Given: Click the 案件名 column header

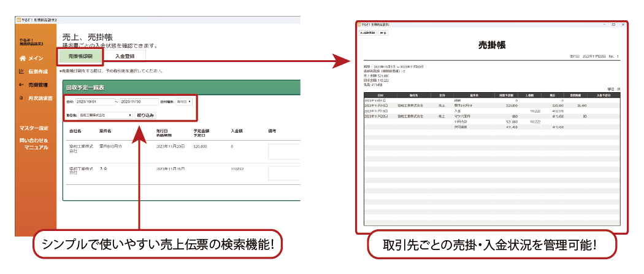Looking at the screenshot, I should 105,131.
